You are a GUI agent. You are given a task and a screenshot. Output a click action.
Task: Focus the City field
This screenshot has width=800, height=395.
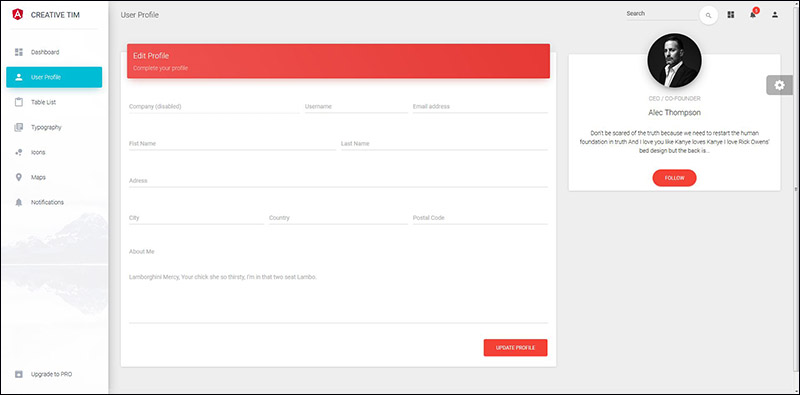(196, 218)
